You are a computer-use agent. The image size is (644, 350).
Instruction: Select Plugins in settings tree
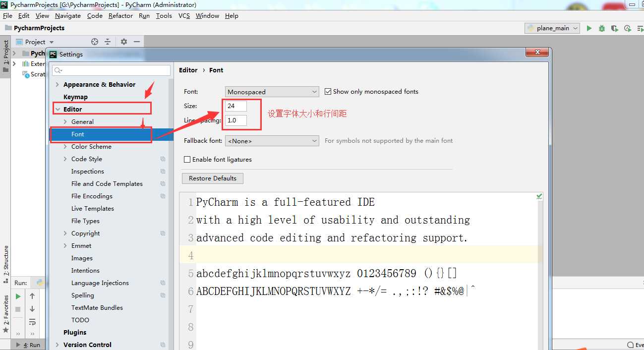tap(75, 333)
